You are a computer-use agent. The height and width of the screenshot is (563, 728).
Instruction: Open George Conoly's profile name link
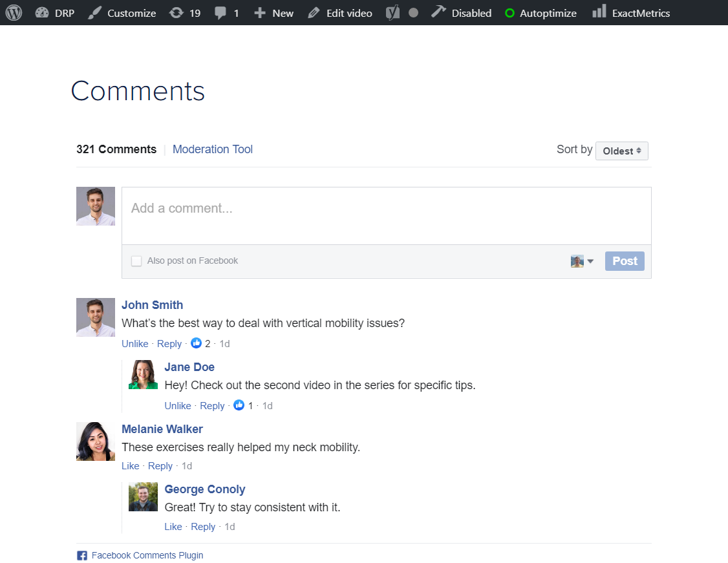pos(205,489)
